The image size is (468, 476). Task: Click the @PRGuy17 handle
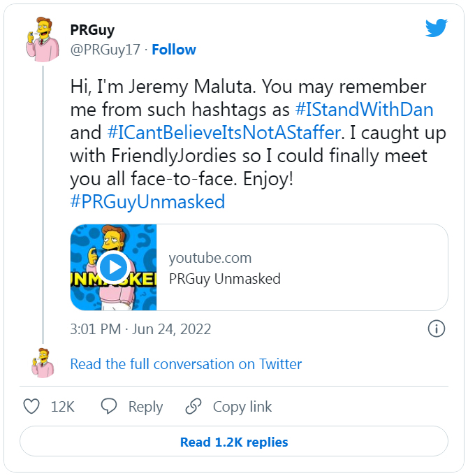pos(105,50)
